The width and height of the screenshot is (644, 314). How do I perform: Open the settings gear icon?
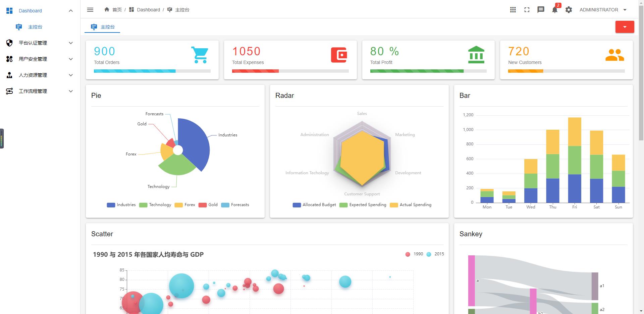coord(569,10)
